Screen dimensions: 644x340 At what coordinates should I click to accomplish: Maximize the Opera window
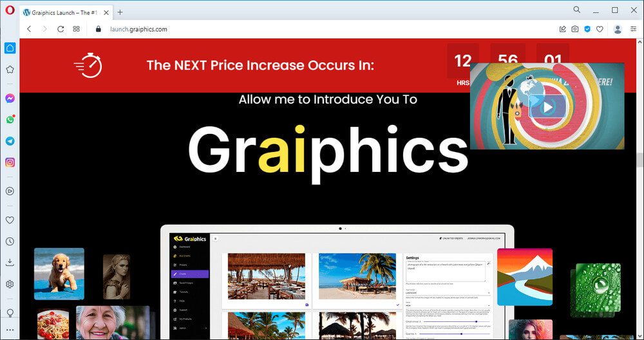[615, 10]
